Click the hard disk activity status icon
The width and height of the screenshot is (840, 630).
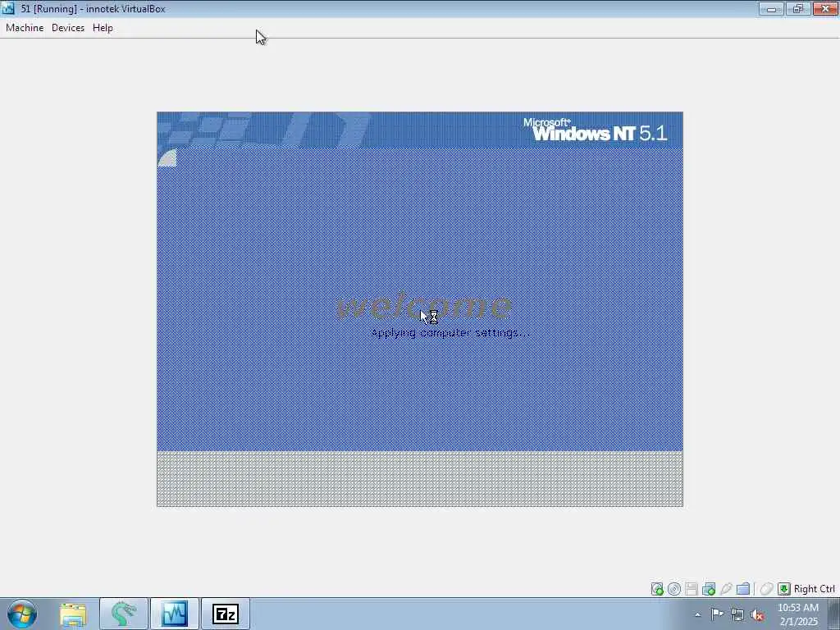point(657,589)
